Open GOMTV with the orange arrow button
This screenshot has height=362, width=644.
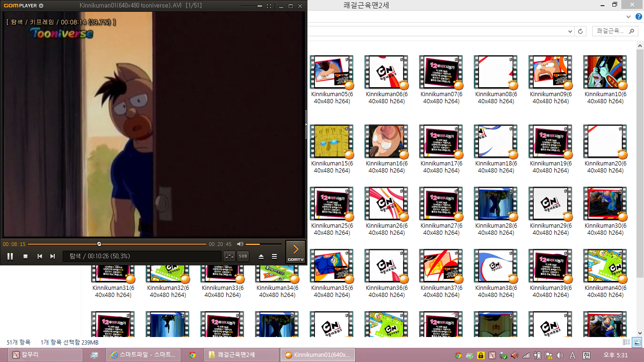296,252
